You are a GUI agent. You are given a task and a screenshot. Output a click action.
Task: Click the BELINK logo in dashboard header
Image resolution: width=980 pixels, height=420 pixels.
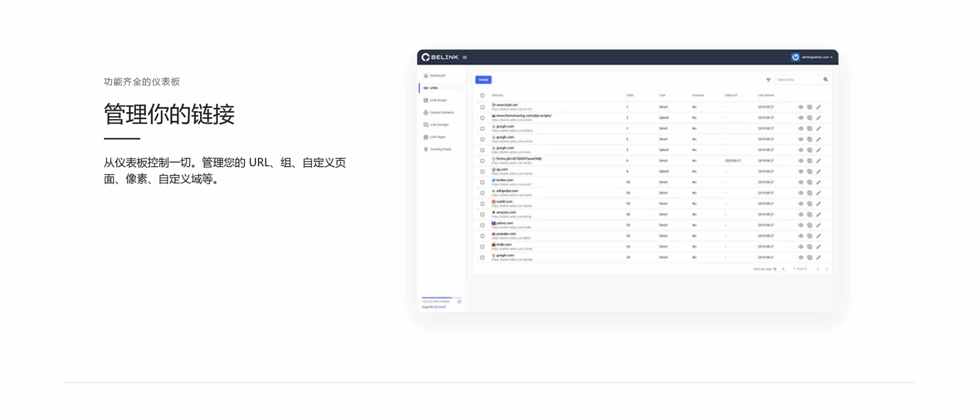pos(440,57)
